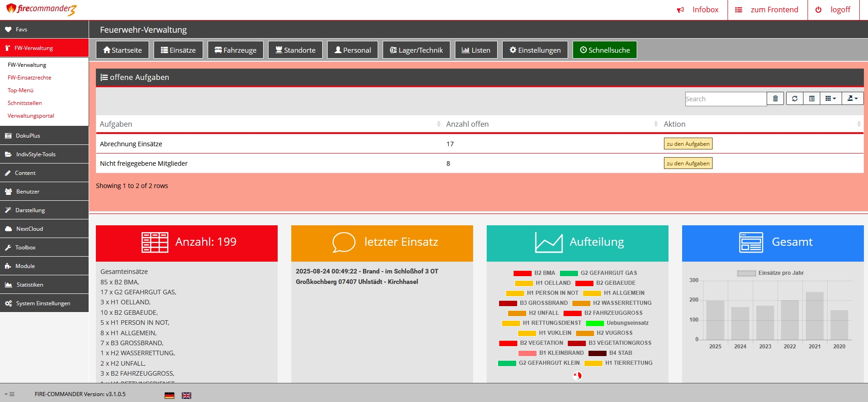Open FW-Einsatzrechte link in sidebar
Screen dimensions: 868x402
[x=30, y=78]
